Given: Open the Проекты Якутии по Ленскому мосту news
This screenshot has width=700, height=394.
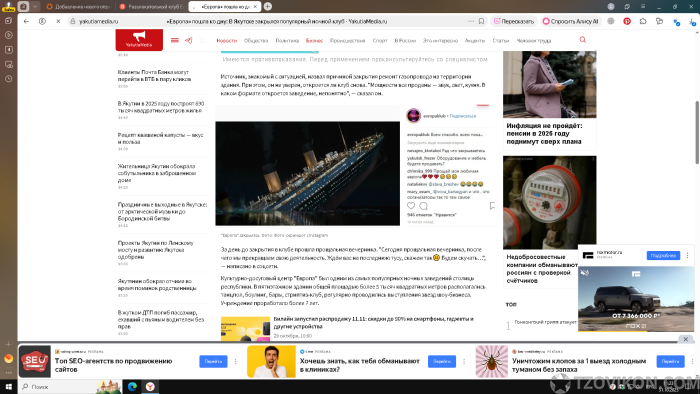Looking at the screenshot, I should [155, 250].
